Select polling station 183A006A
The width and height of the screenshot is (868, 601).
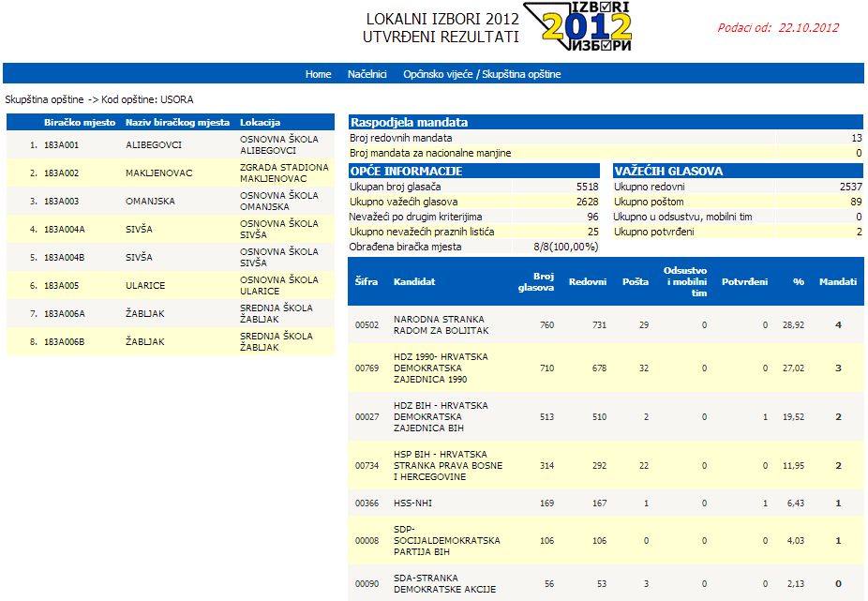[x=65, y=313]
